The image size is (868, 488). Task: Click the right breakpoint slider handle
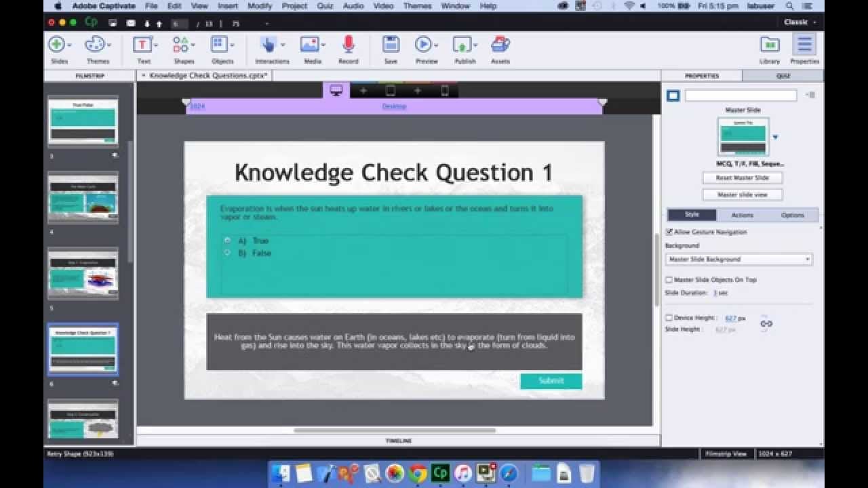[602, 102]
